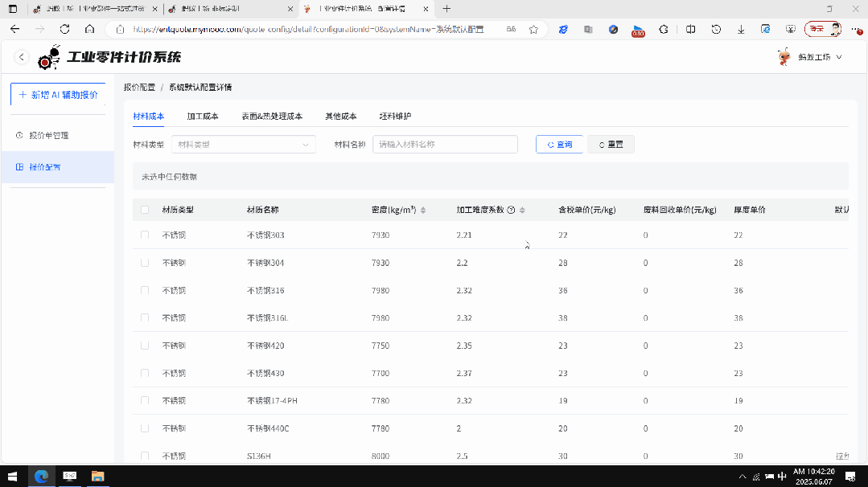Screen dimensions: 868x487
Task: Switch to the 加工成本 tab
Action: [x=203, y=116]
